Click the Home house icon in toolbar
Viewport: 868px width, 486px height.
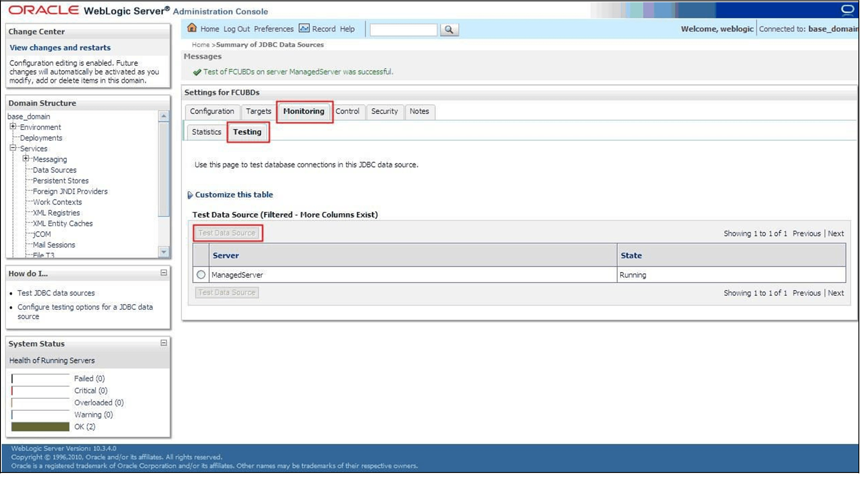(192, 28)
